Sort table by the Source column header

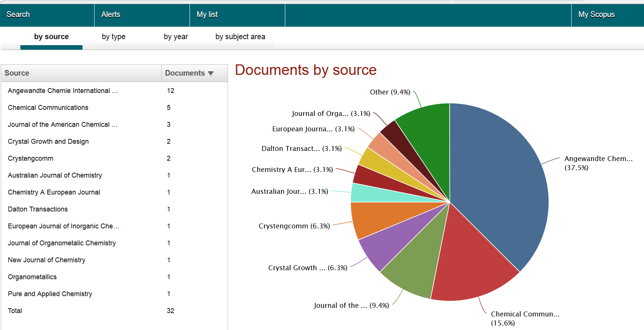tap(81, 73)
